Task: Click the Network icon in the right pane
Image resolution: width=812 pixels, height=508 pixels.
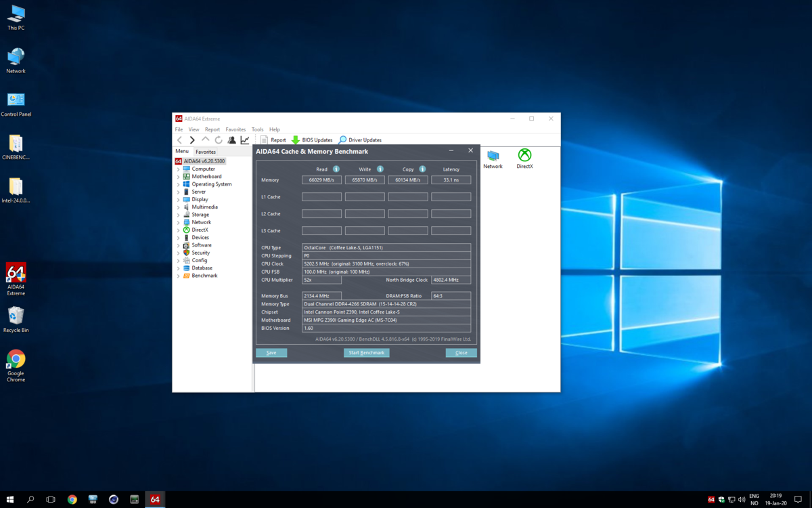Action: (493, 159)
